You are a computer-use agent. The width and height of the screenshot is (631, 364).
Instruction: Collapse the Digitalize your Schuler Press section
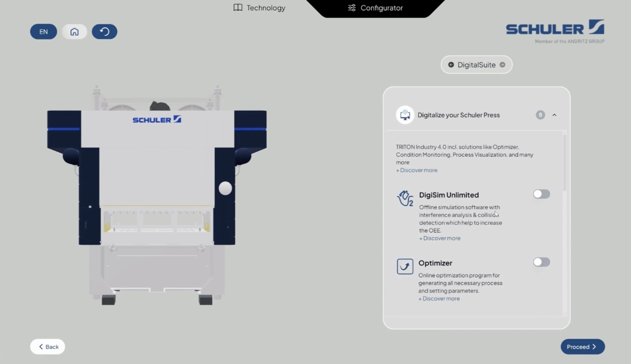(x=554, y=115)
